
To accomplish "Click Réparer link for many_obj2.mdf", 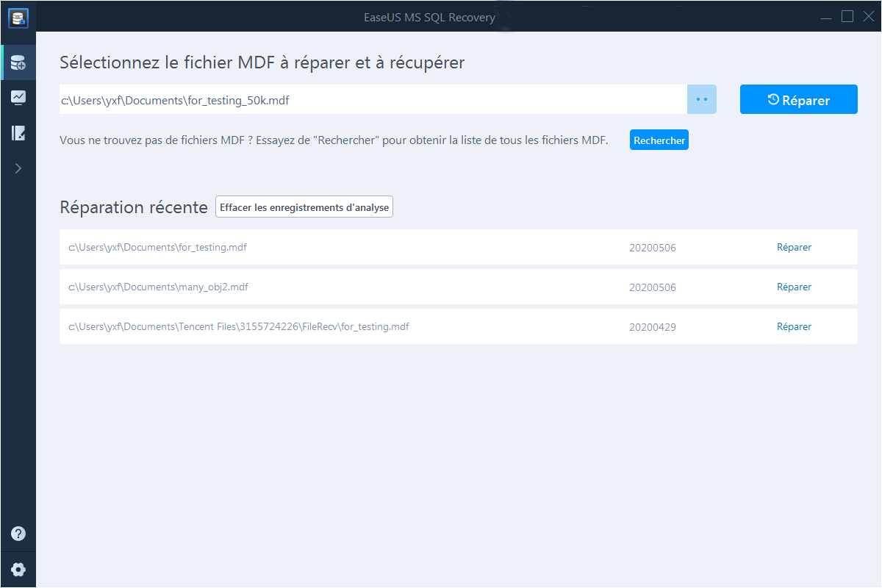I will [x=794, y=287].
